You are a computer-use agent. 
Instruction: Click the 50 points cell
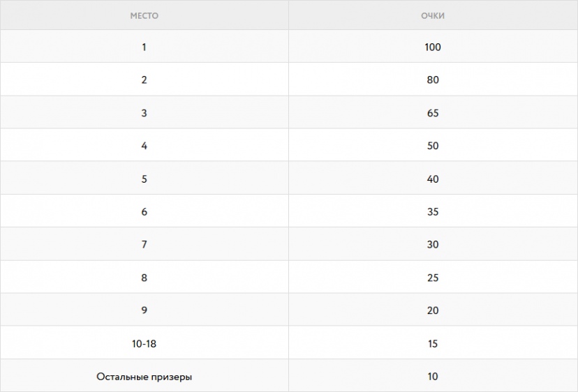point(433,145)
